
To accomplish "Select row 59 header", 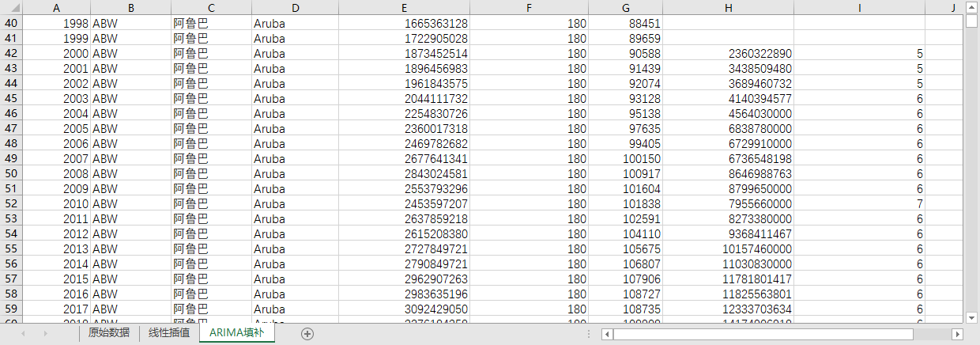I will pos(11,309).
